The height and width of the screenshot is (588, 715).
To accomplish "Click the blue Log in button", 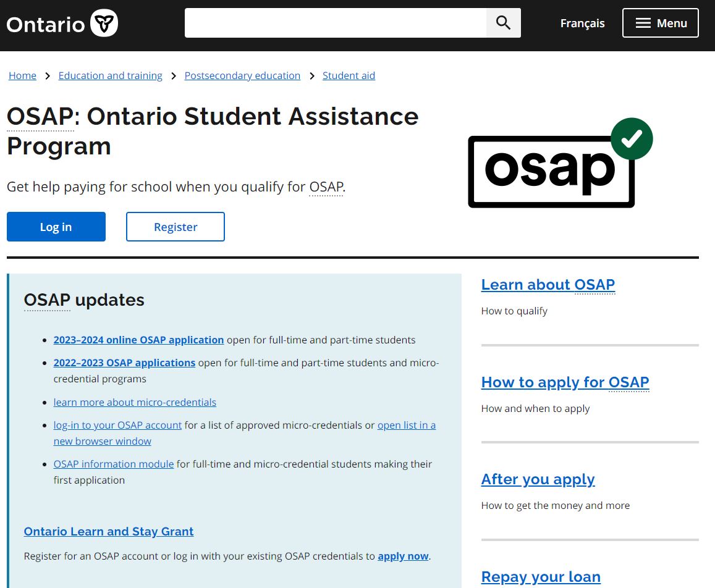I will coord(56,227).
